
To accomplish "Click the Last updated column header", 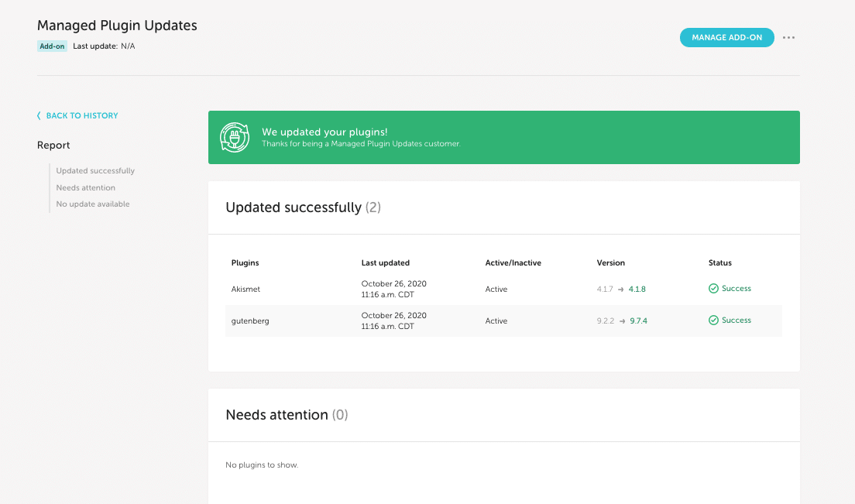I will click(385, 263).
